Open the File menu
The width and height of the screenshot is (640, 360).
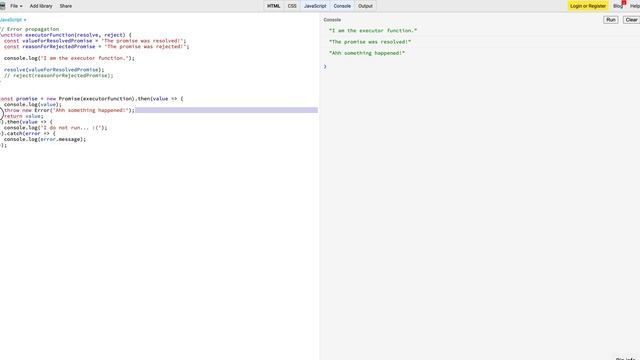point(16,6)
